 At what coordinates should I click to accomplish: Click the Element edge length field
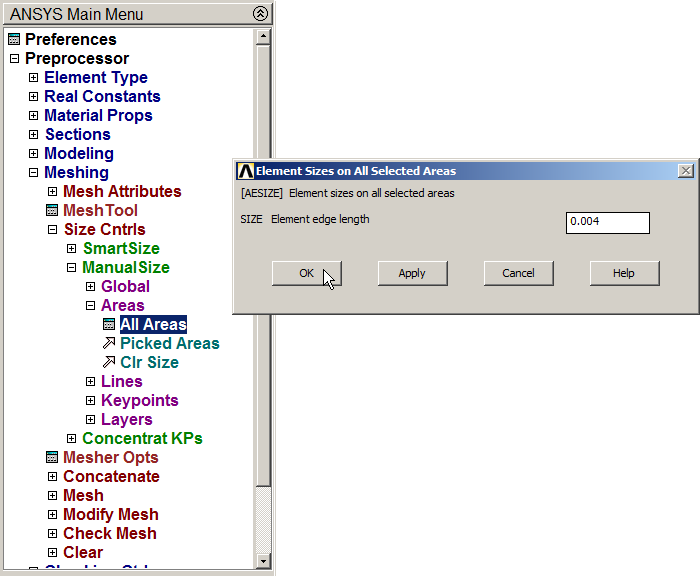click(x=607, y=222)
